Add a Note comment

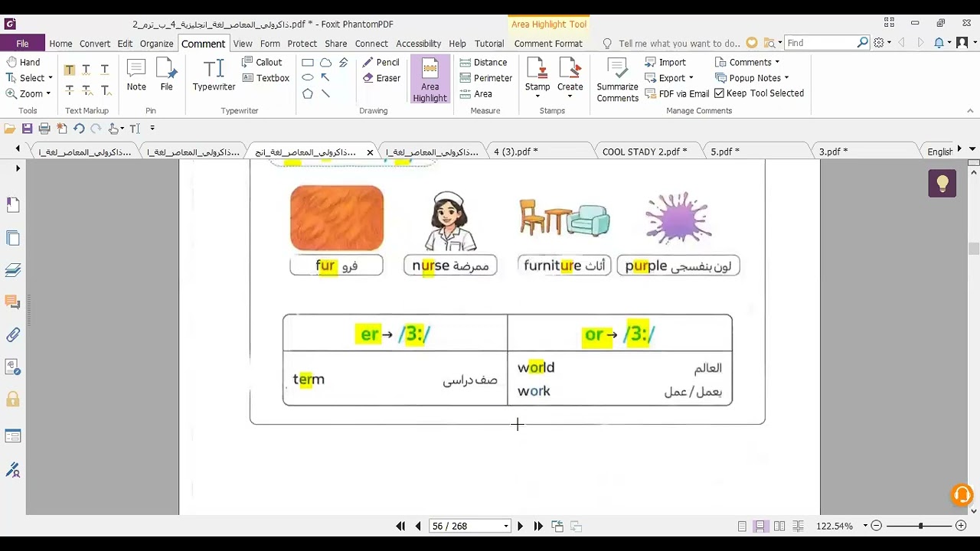(x=136, y=75)
